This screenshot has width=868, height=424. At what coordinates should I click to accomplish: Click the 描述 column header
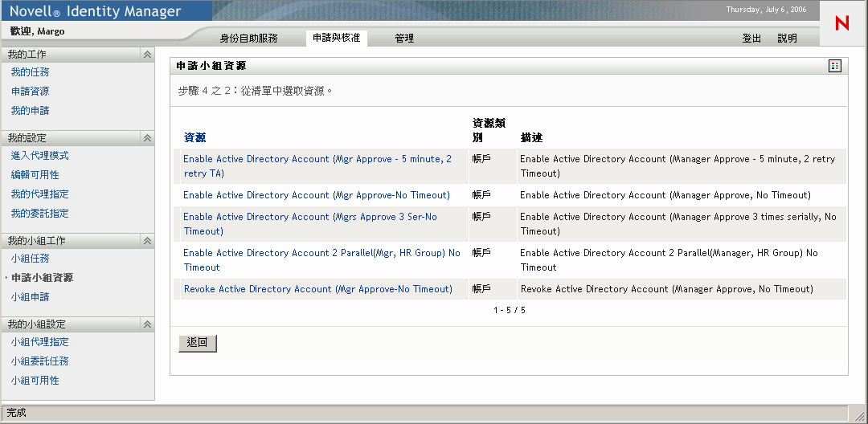[531, 137]
